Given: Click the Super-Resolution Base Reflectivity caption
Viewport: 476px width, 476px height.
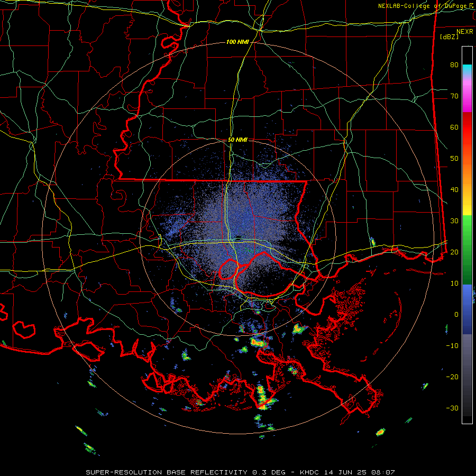Looking at the screenshot, I should point(167,472).
